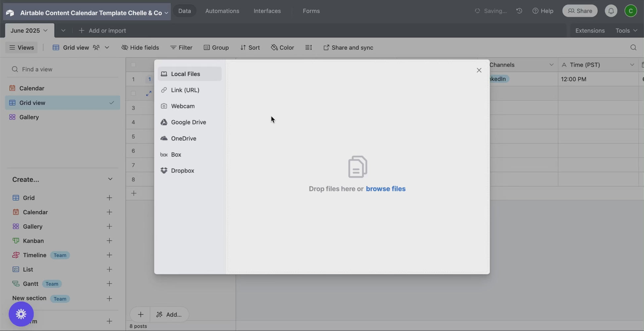Click the notifications bell icon
This screenshot has height=331, width=644.
tap(611, 11)
